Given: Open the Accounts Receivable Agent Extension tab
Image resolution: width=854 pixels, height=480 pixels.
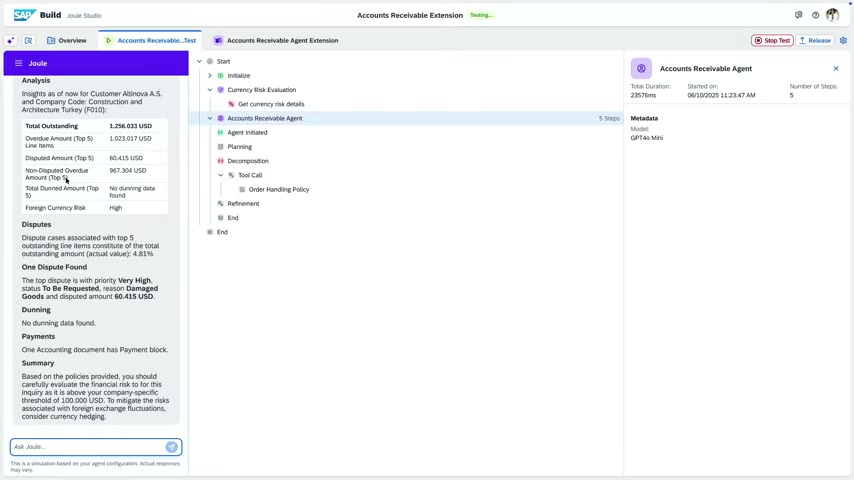Looking at the screenshot, I should (x=276, y=40).
